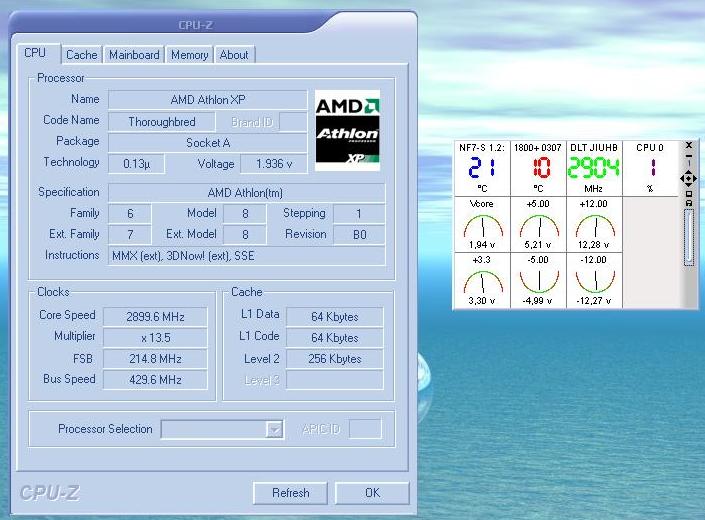Click the Specification value 'AMD Athlon(tm)'
The width and height of the screenshot is (705, 520).
pyautogui.click(x=247, y=193)
